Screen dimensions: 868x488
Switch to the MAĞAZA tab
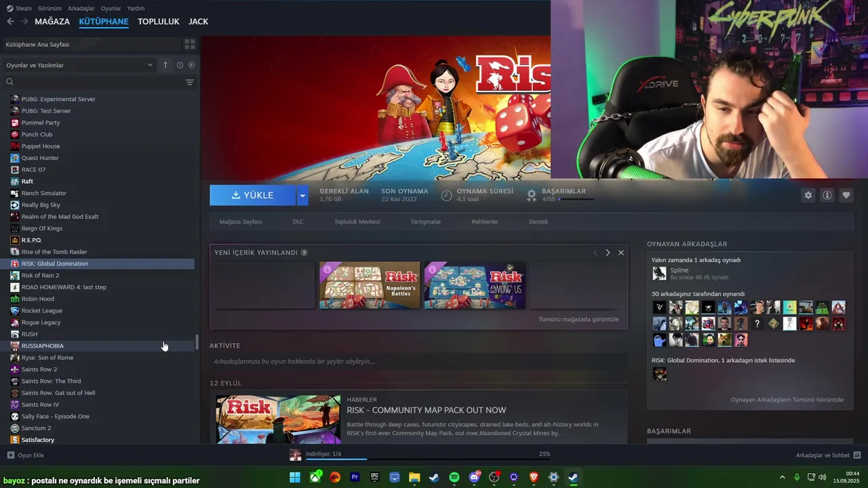pos(52,22)
